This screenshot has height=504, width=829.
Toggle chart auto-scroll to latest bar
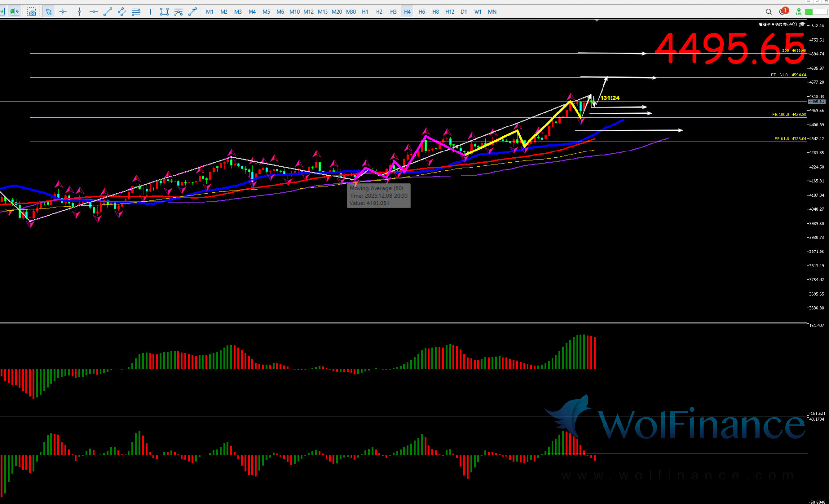pos(2,12)
